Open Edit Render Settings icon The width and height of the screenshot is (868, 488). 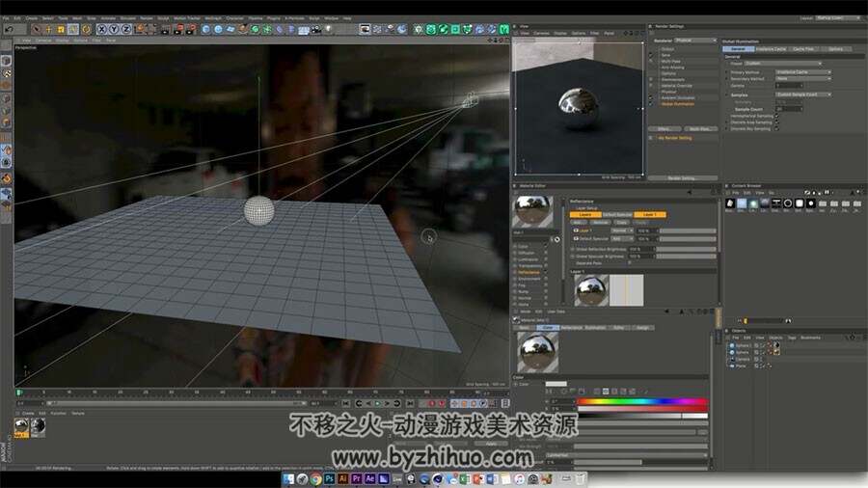tap(190, 29)
